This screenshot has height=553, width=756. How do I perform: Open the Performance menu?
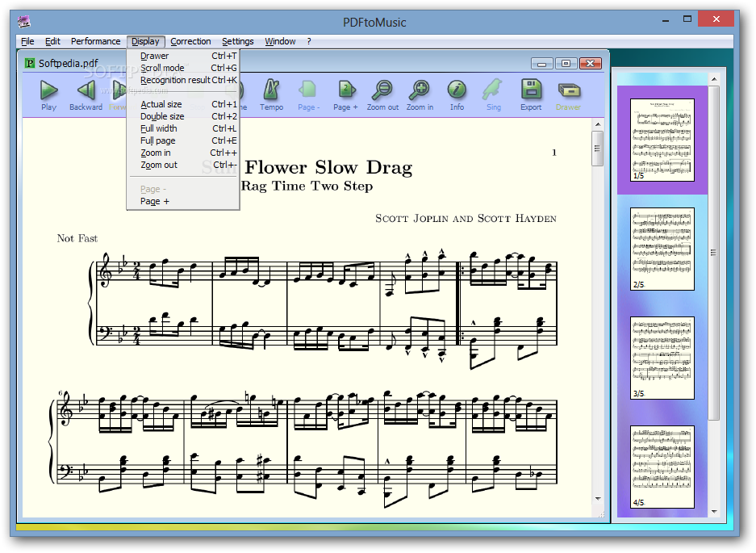(x=95, y=41)
